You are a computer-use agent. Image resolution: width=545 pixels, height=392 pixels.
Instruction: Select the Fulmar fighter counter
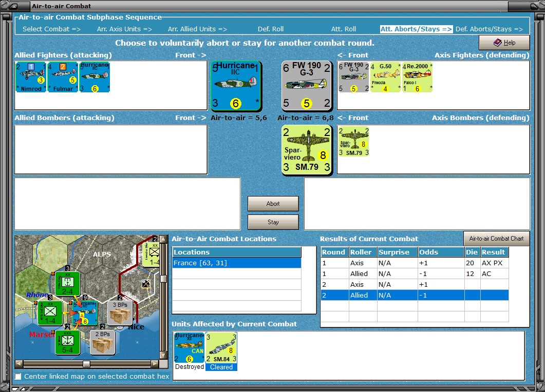tap(63, 77)
